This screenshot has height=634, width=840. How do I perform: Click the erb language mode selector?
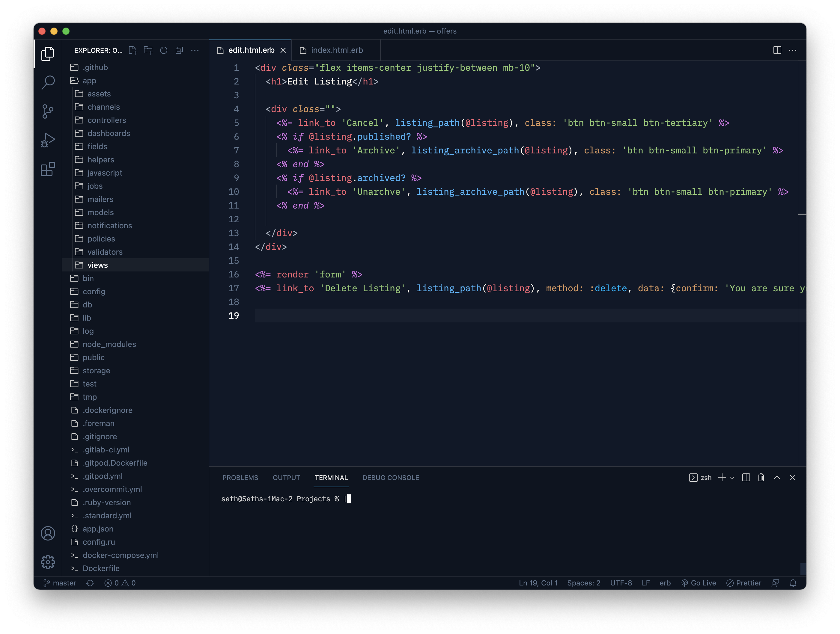pyautogui.click(x=665, y=583)
